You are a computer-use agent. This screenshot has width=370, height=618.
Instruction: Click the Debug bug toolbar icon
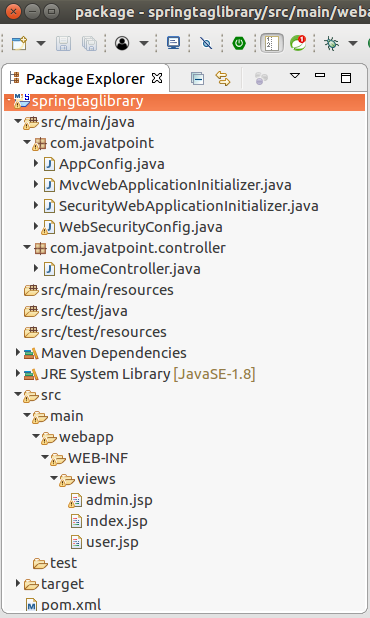[331, 43]
